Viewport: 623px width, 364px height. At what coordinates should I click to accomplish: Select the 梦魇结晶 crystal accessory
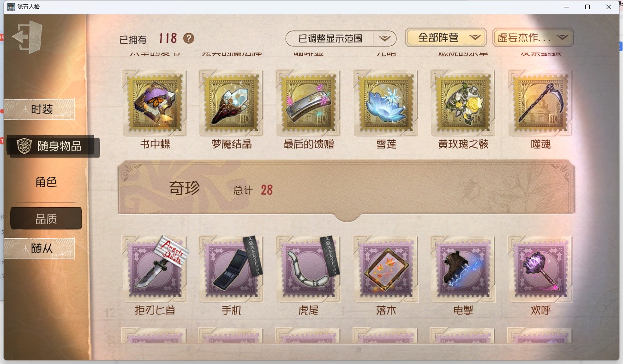click(232, 103)
